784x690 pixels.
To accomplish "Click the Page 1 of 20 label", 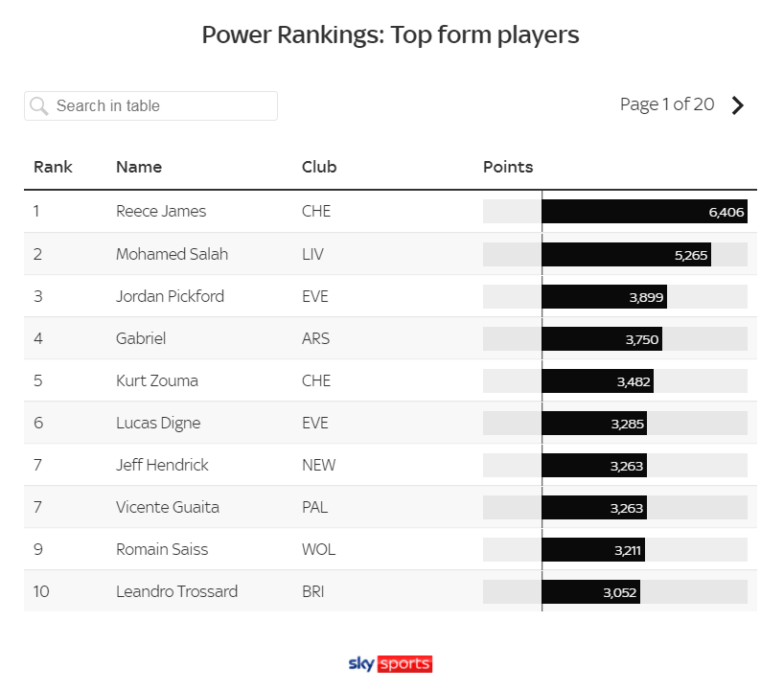I will (667, 104).
